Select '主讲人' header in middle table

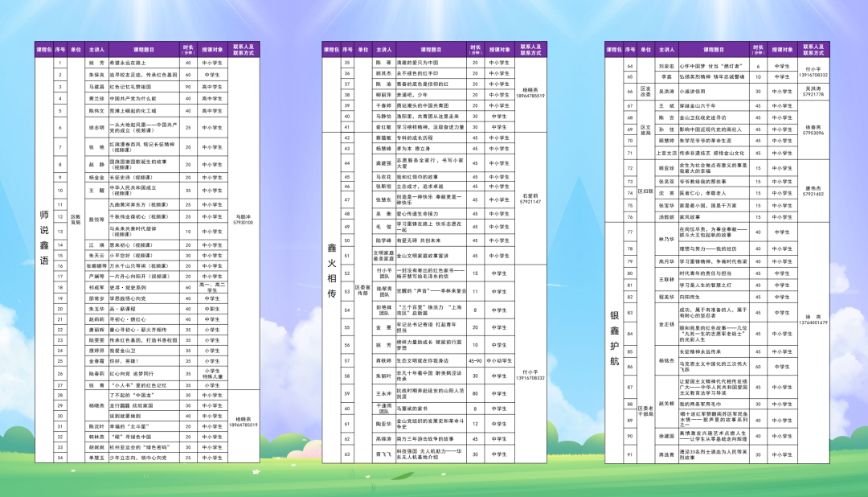(x=383, y=50)
